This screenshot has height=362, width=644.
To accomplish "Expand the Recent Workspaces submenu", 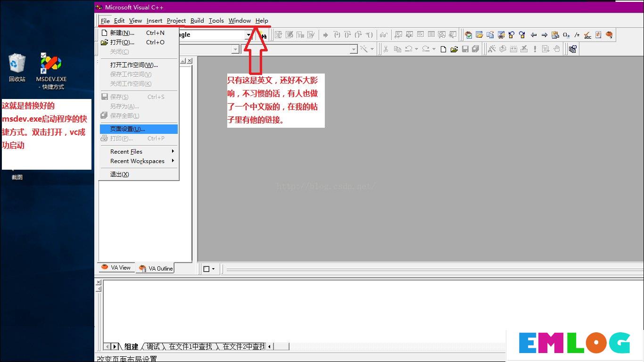I will [x=139, y=161].
